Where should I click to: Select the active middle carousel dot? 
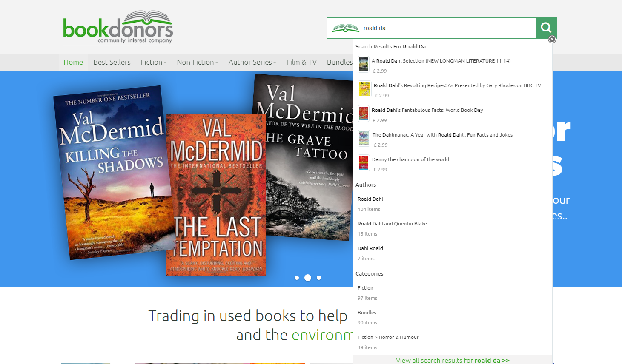(308, 278)
